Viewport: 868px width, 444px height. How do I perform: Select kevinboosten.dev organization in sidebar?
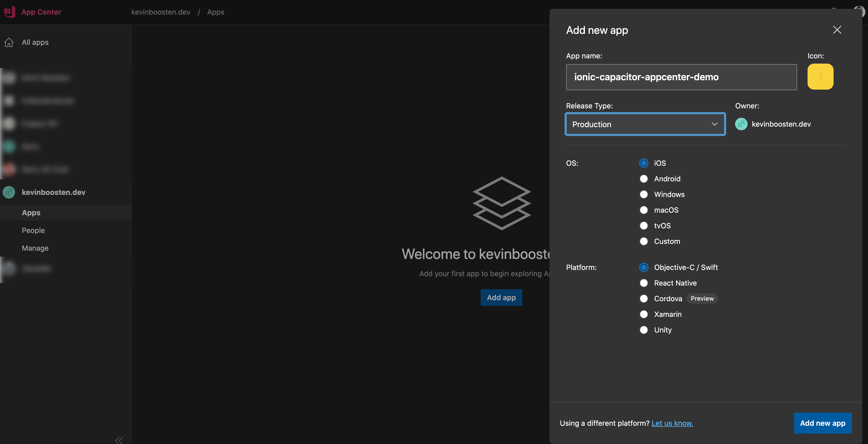(53, 192)
